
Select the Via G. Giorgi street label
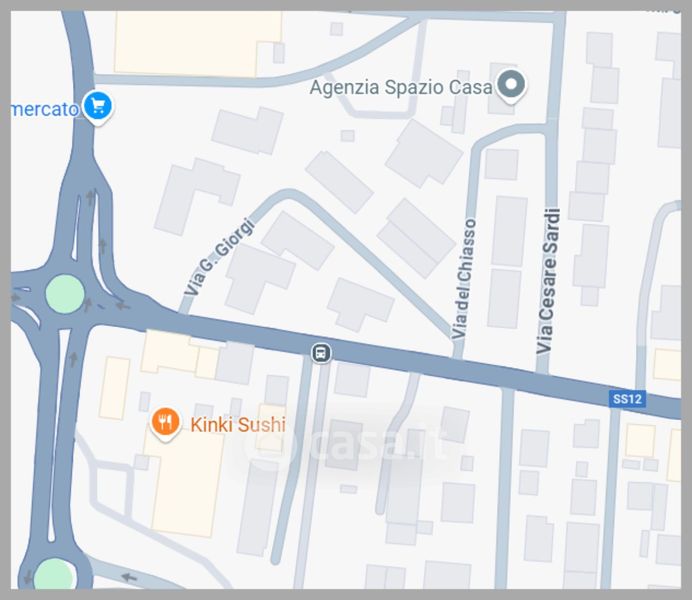tap(219, 257)
